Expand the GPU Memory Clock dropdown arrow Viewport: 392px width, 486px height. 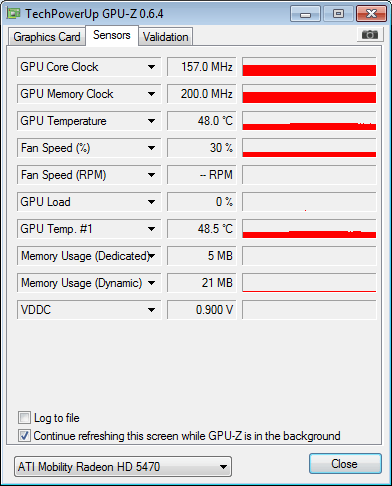pyautogui.click(x=151, y=94)
